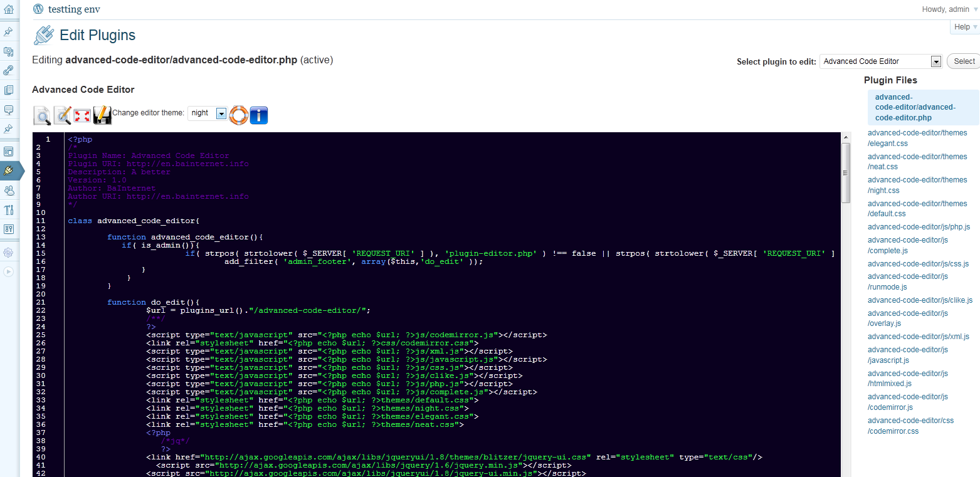Open Dashboard home icon in sidebar
Screen dimensions: 980x477
[x=9, y=9]
